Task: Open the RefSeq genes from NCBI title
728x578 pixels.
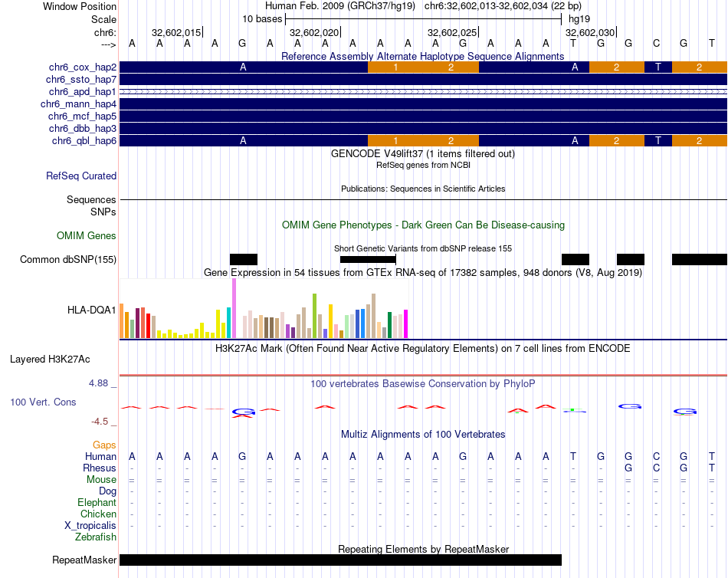Action: coord(423,165)
